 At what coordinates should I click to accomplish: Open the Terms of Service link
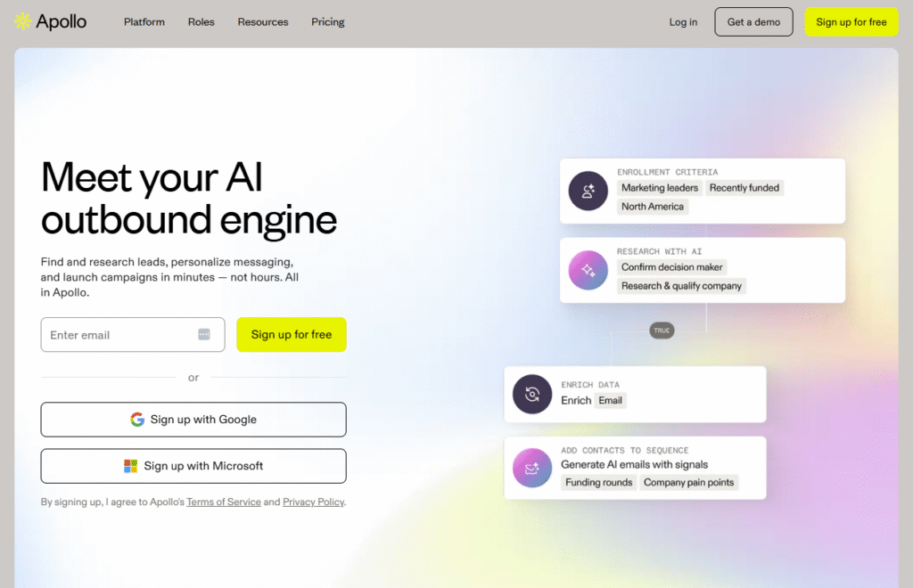click(224, 502)
